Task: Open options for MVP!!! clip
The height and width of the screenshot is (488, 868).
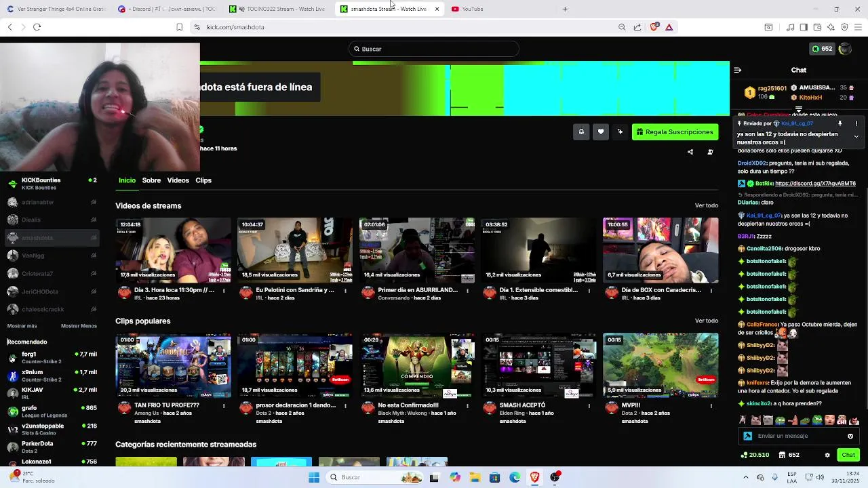Action: pyautogui.click(x=711, y=405)
